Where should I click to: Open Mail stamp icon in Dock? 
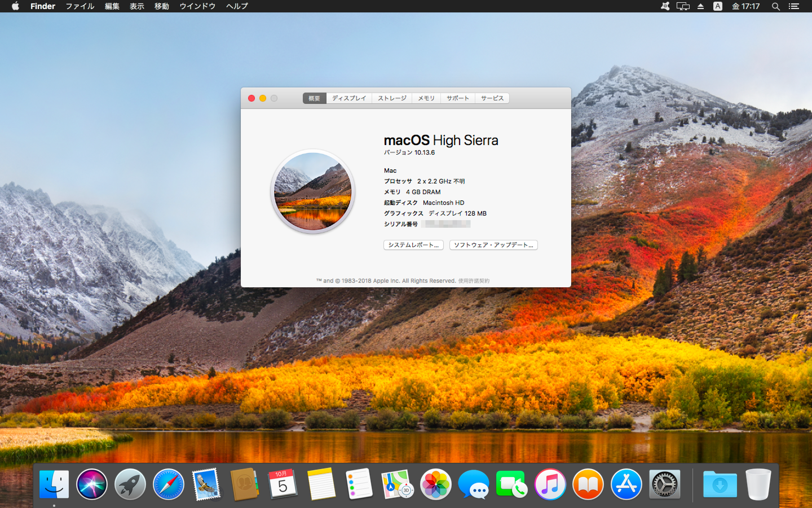[206, 484]
